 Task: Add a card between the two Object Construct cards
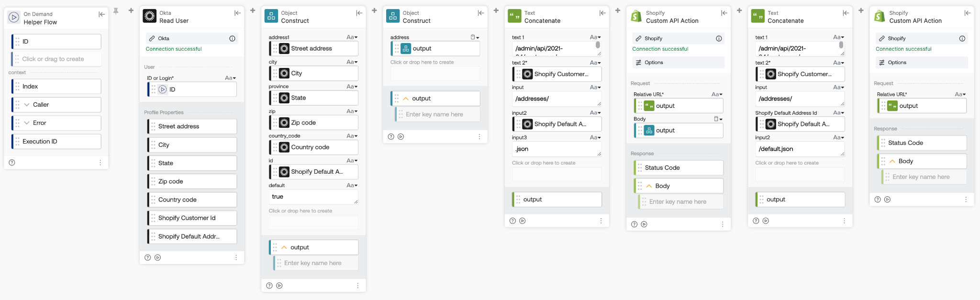tap(374, 10)
